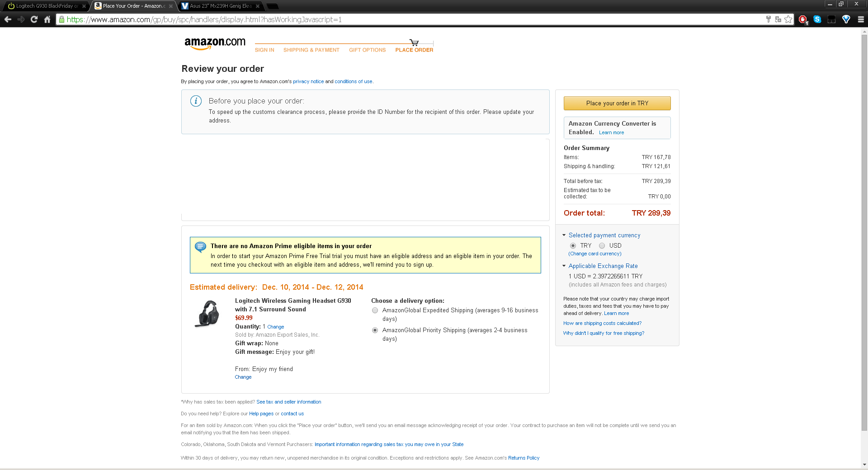Open the Help pages link
This screenshot has height=470, width=868.
coord(261,414)
